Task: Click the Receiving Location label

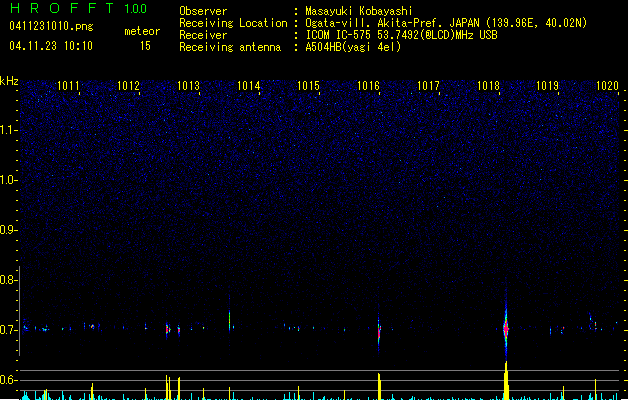Action: [x=233, y=23]
